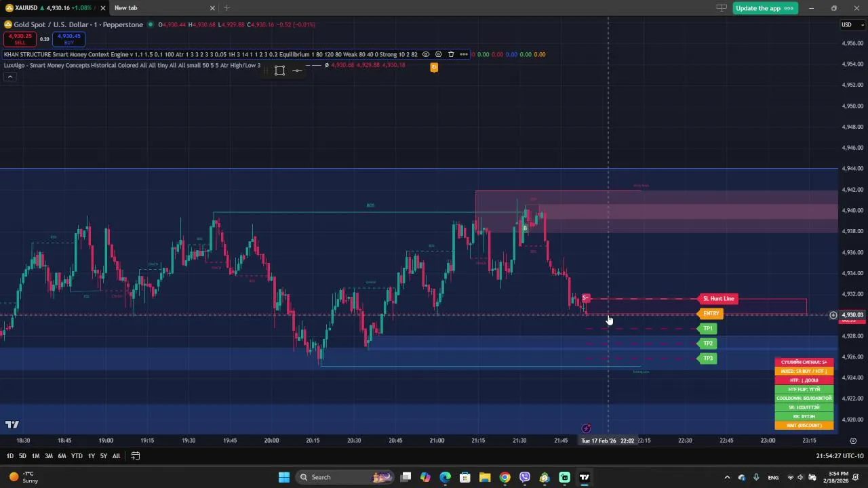The image size is (868, 488).
Task: Show hidden system tray icons
Action: (x=727, y=477)
